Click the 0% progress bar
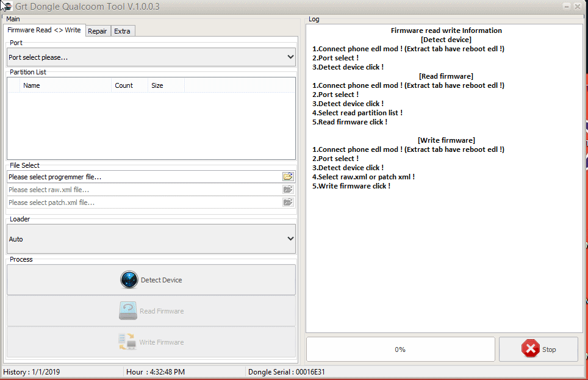 (401, 350)
